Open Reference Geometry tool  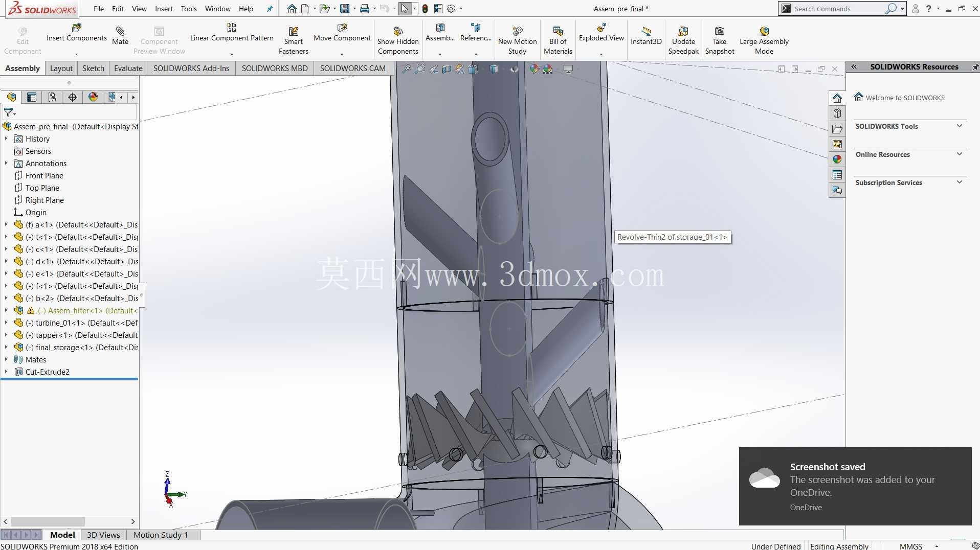pos(476,33)
